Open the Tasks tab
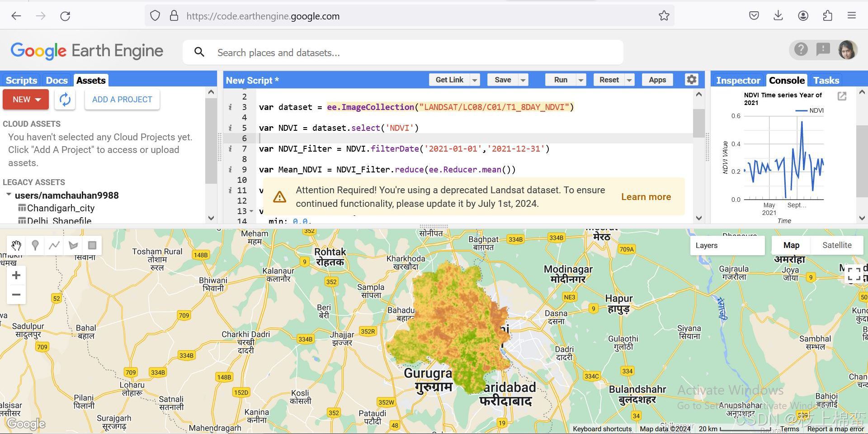868x434 pixels. [826, 80]
